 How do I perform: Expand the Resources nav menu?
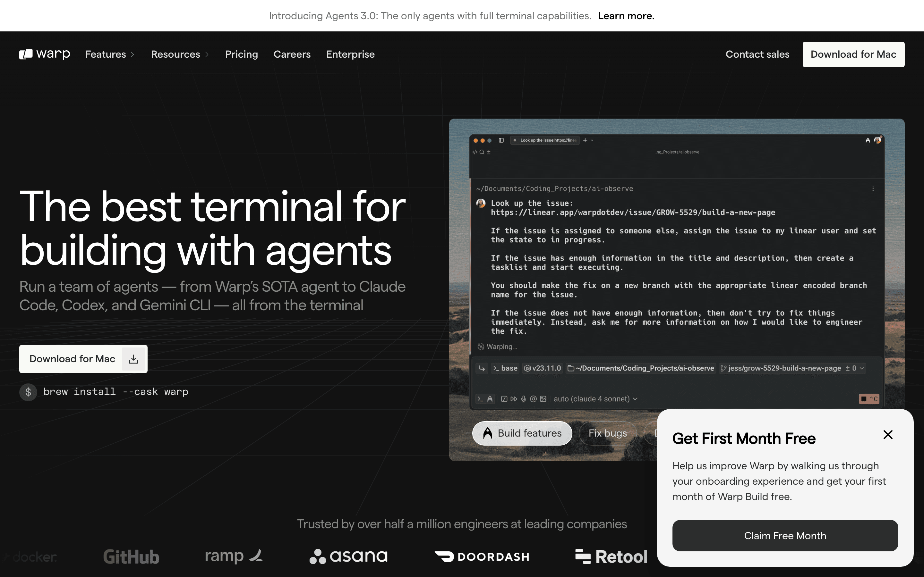click(x=179, y=54)
